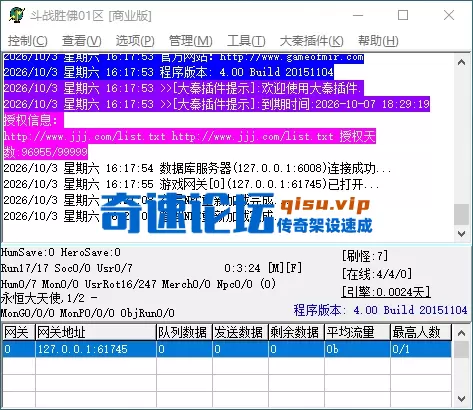The height and width of the screenshot is (410, 473).
Task: Click the 最高人数 column header
Action: point(421,332)
